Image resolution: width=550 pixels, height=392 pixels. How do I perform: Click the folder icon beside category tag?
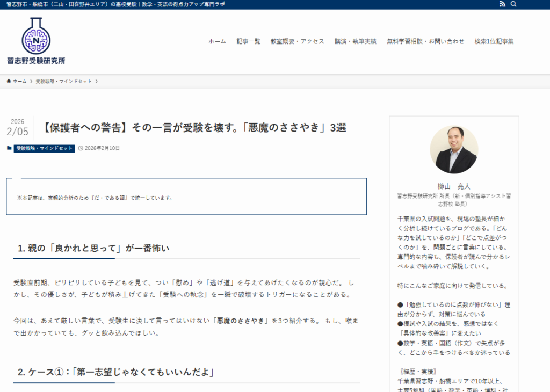tap(9, 148)
